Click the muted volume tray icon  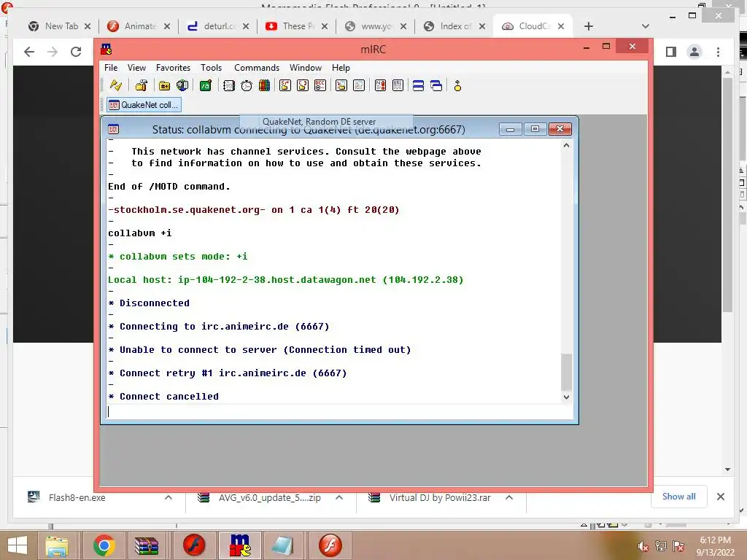[643, 546]
